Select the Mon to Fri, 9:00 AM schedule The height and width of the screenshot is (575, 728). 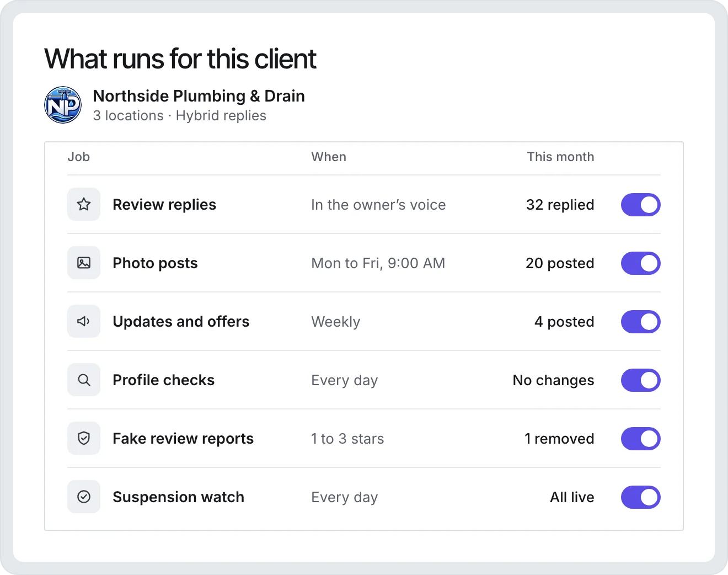[x=378, y=263]
